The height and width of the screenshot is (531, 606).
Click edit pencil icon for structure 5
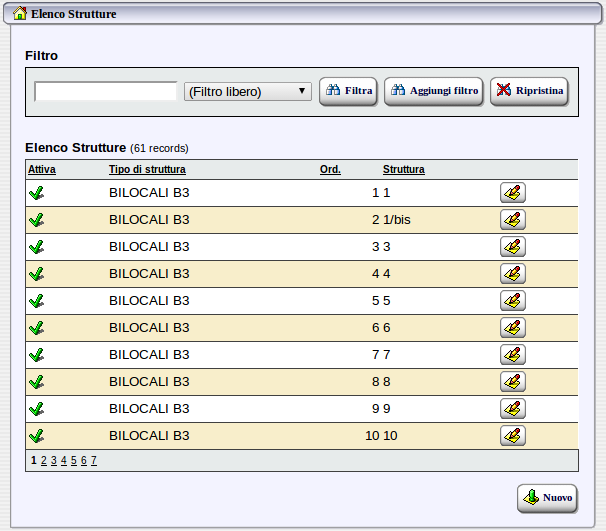coord(513,301)
